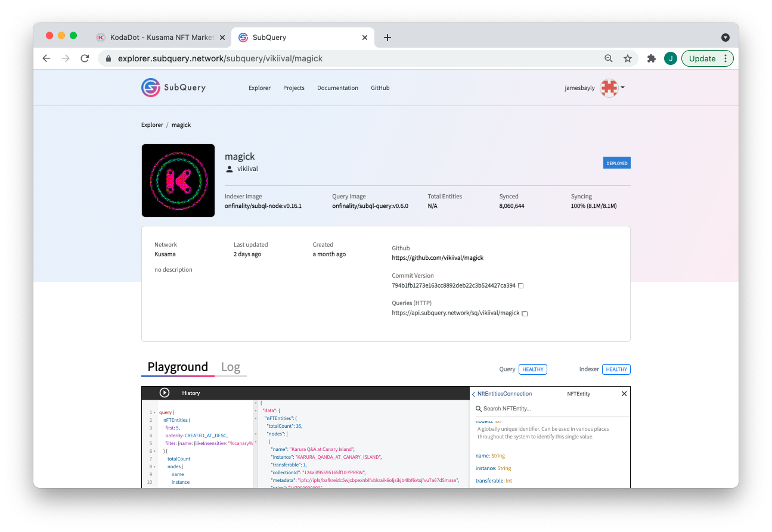Click the "Karura Q&A at Canary Island" value
The width and height of the screenshot is (772, 532).
click(322, 449)
